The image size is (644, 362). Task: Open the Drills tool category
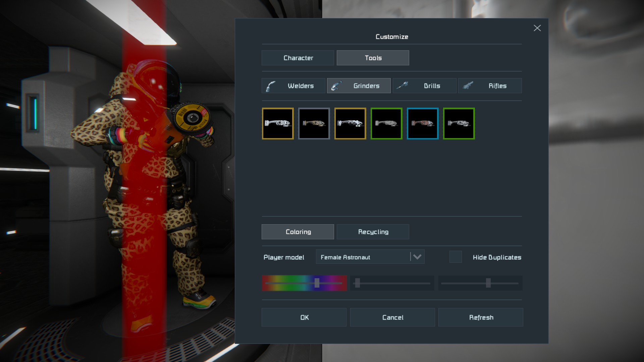[x=424, y=86]
